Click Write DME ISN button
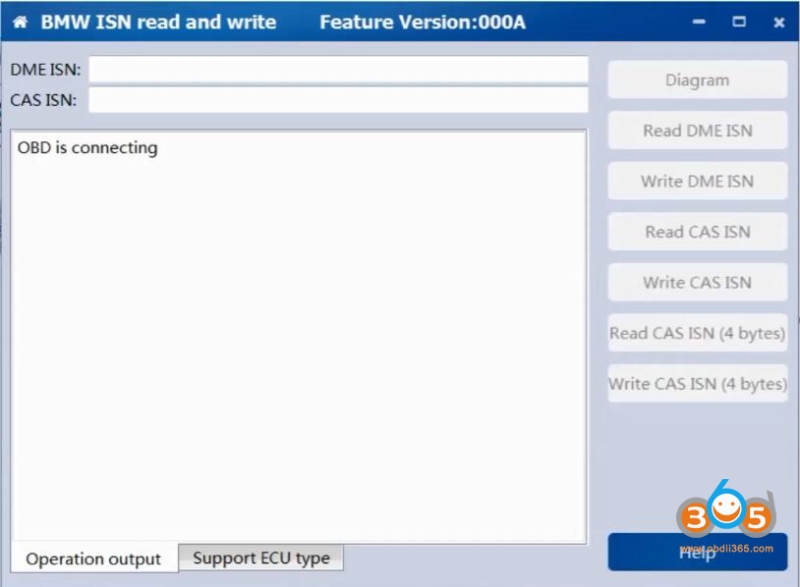Image resolution: width=800 pixels, height=587 pixels. tap(697, 181)
